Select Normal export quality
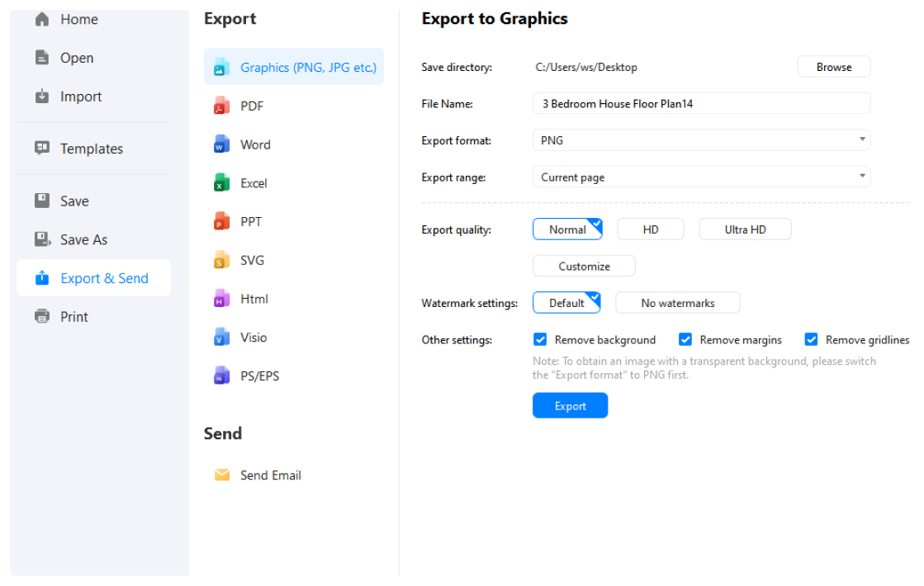Screen dimensions: 924x586 coord(567,229)
